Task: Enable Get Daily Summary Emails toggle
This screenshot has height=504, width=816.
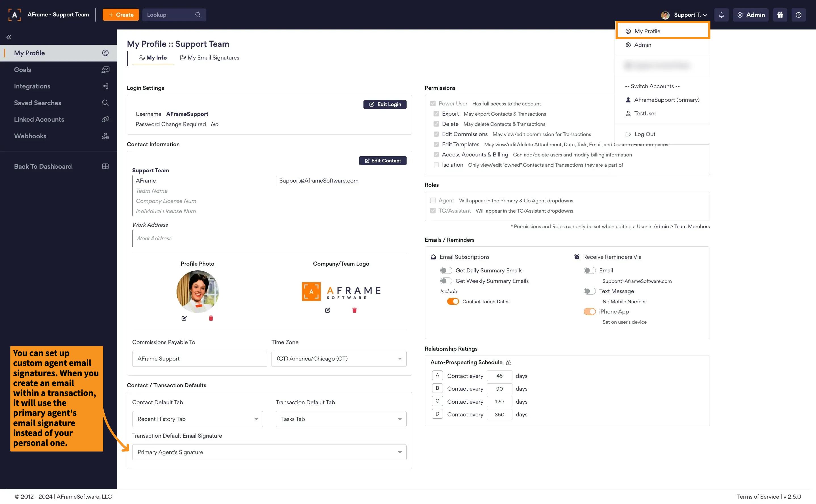Action: [446, 270]
